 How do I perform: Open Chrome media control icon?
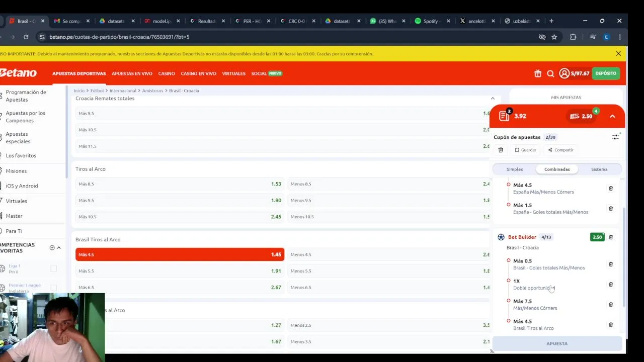point(593,37)
